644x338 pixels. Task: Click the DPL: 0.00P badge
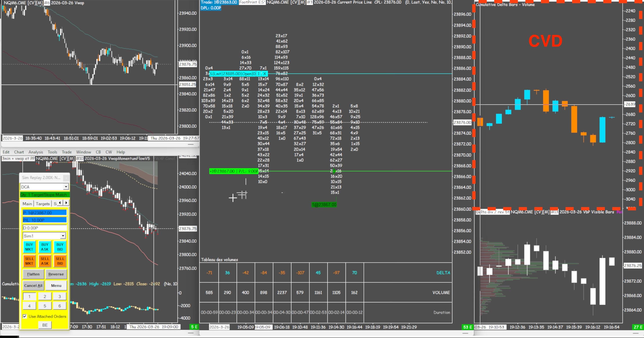[x=211, y=8]
